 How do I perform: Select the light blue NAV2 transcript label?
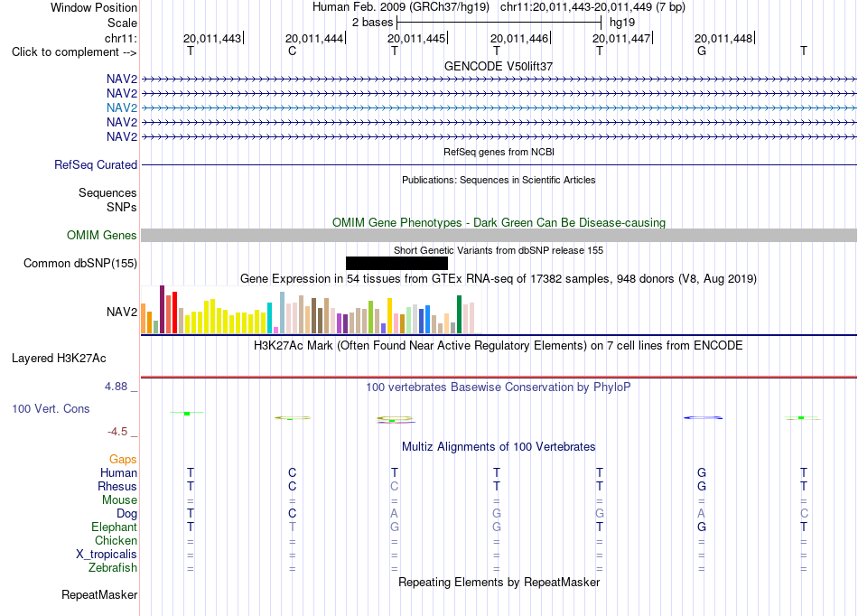coord(122,107)
